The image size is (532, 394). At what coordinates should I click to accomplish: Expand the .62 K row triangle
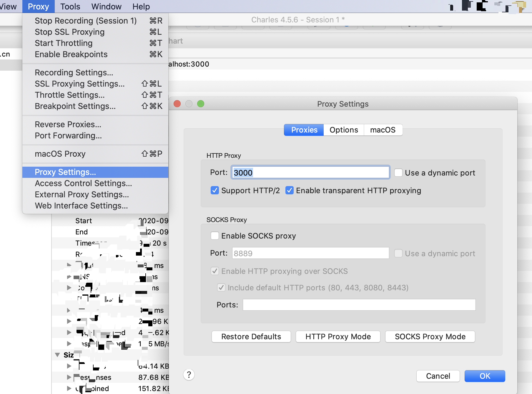pos(69,332)
